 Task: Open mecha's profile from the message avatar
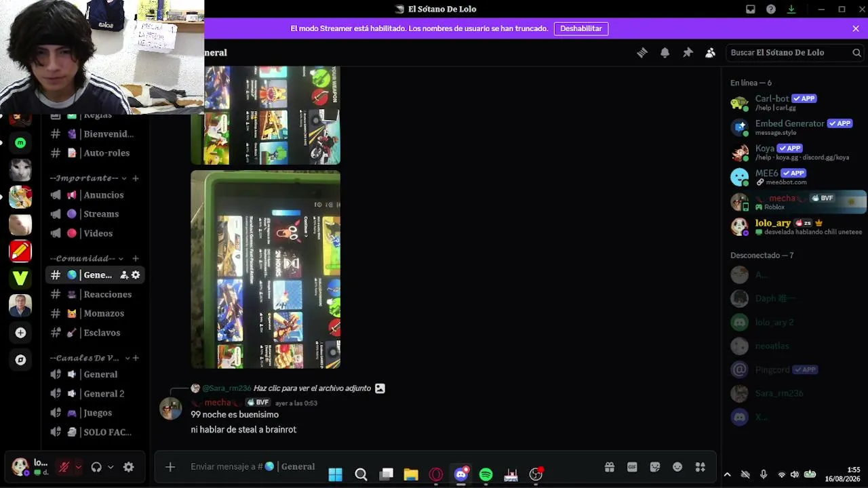(x=170, y=409)
